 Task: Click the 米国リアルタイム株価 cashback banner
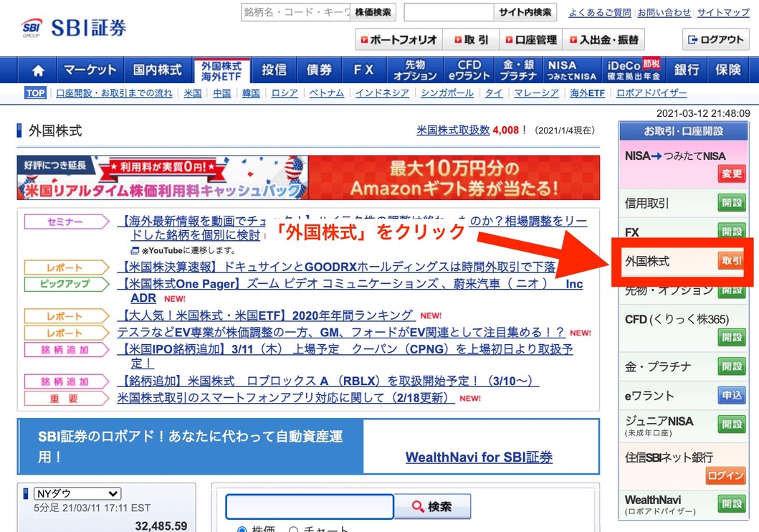[163, 178]
